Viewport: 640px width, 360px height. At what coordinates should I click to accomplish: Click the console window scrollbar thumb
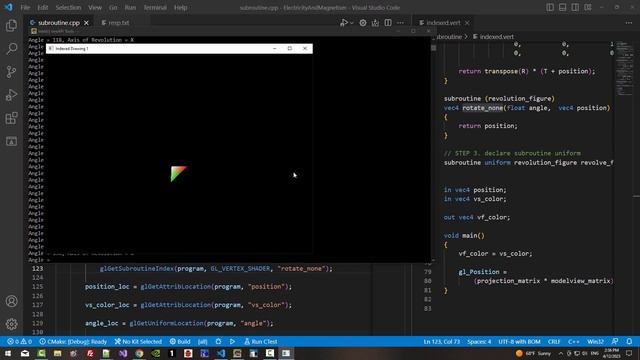(433, 48)
